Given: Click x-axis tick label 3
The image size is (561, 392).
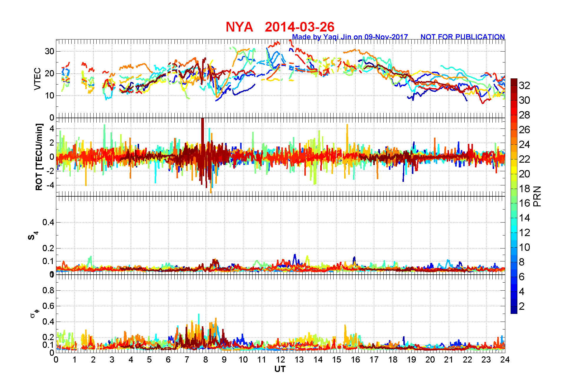Looking at the screenshot, I should coord(112,360).
